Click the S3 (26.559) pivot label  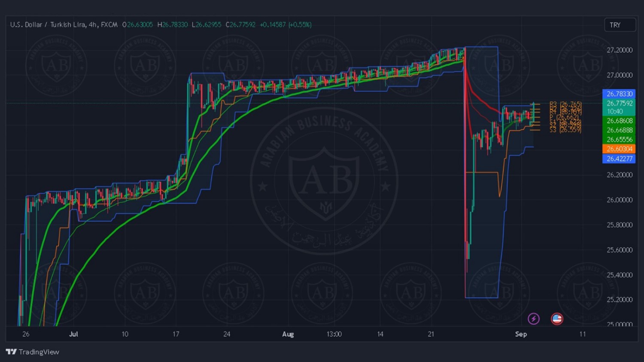point(565,130)
